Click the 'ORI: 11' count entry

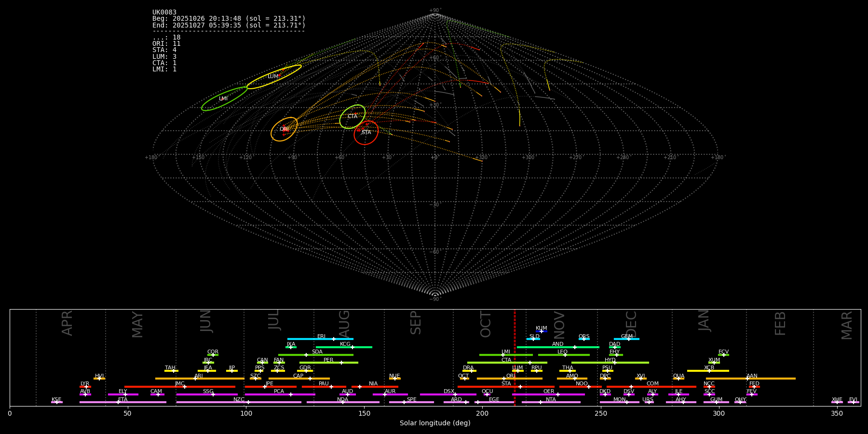pos(166,44)
